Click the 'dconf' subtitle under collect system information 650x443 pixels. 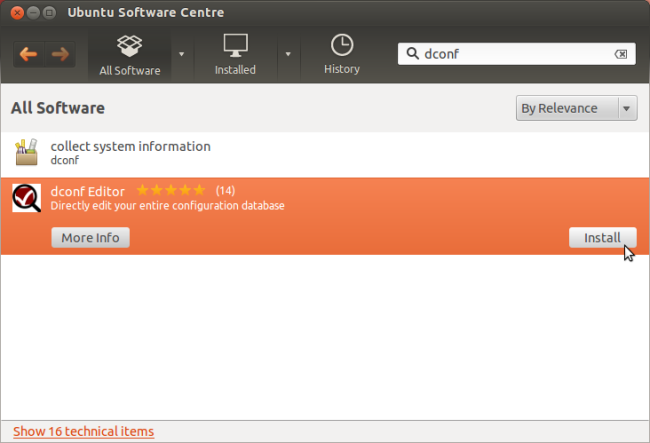65,160
